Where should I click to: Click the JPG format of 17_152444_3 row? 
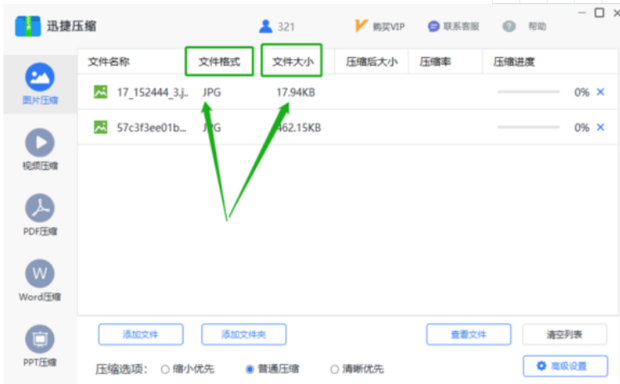tap(212, 93)
